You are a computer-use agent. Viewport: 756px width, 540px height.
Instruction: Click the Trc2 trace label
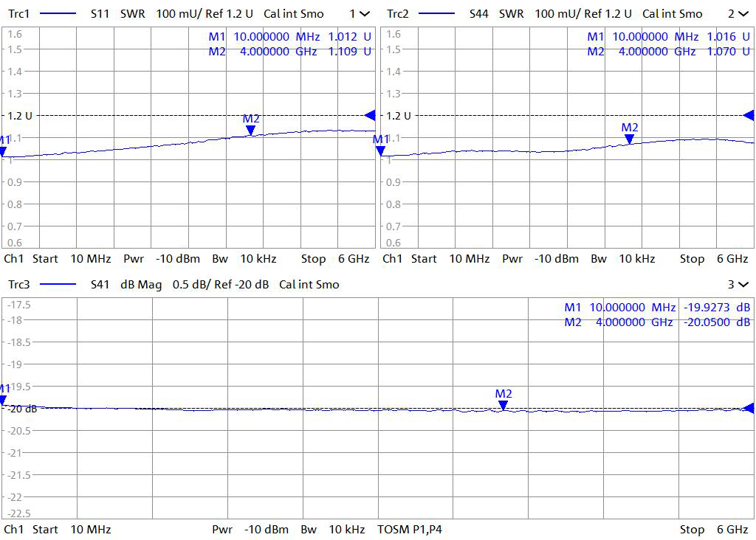(398, 14)
